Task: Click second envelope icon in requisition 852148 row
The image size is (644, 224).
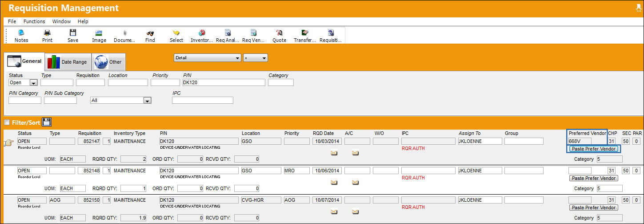Action: pyautogui.click(x=355, y=182)
